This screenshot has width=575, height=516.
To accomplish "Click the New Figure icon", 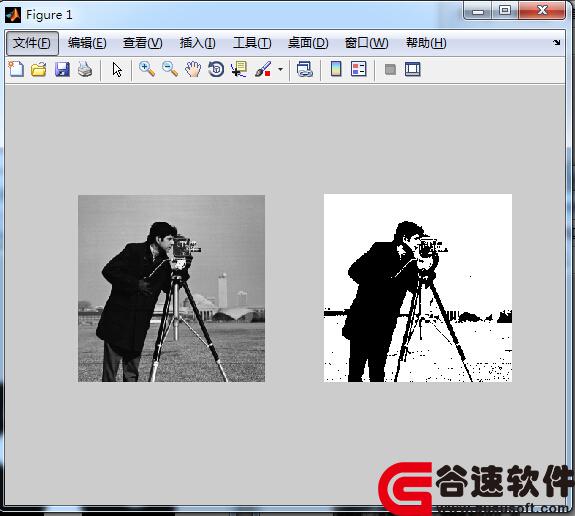I will [16, 69].
